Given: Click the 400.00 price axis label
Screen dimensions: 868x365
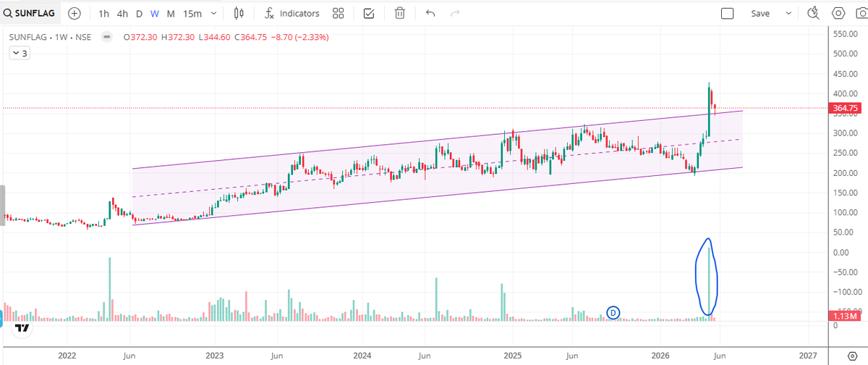Looking at the screenshot, I should (846, 93).
